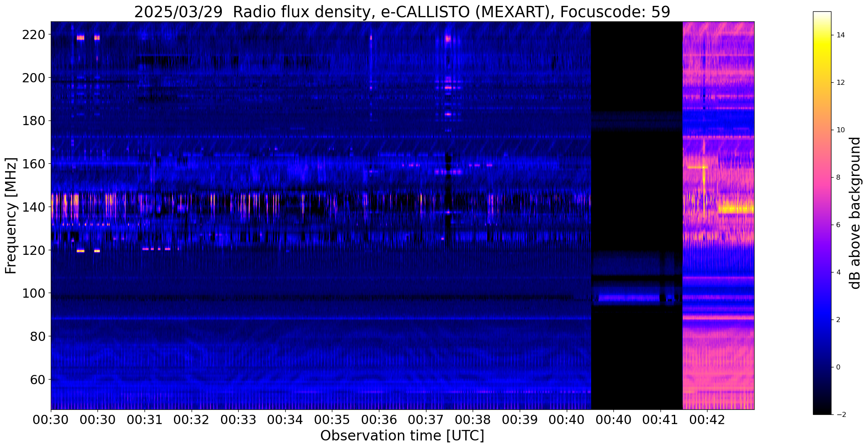Screen dimensions: 868x448
Task: Click the 80 frequency tick label
Action: pos(38,337)
